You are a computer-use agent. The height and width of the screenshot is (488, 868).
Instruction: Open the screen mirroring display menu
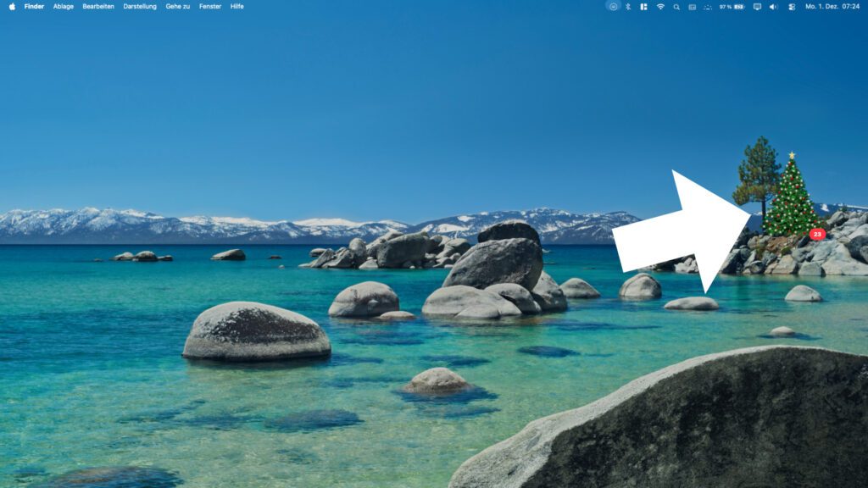[756, 6]
